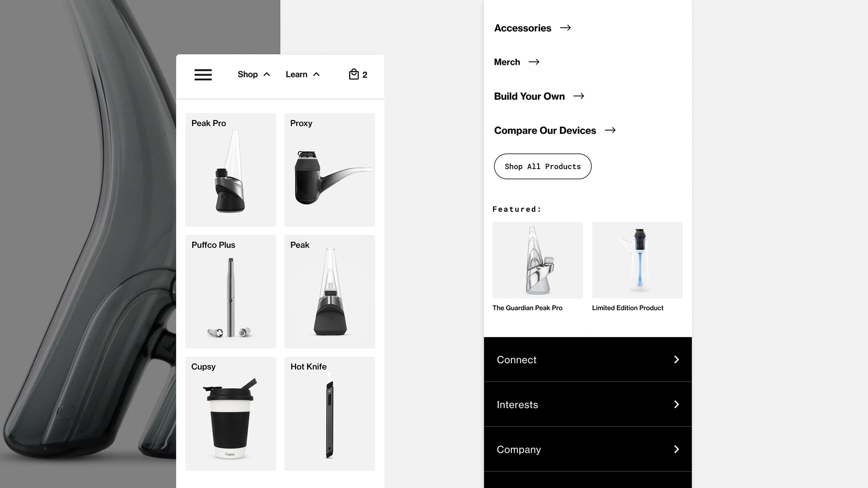Collapse the Learn dropdown chevron

coord(316,74)
